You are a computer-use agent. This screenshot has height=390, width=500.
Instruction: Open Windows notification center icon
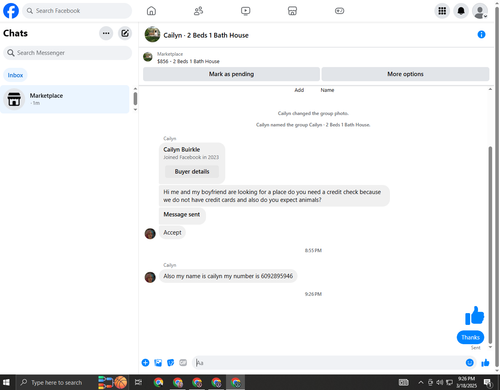point(488,383)
